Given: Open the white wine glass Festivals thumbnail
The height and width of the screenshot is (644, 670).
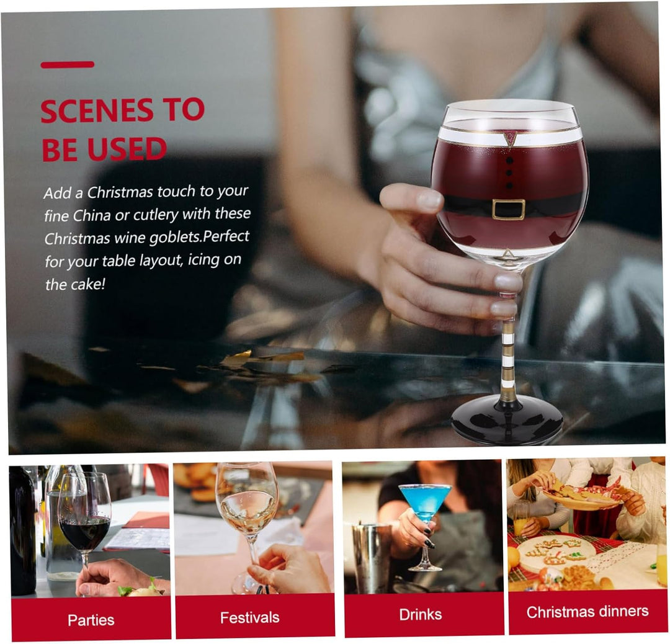Looking at the screenshot, I should [253, 528].
